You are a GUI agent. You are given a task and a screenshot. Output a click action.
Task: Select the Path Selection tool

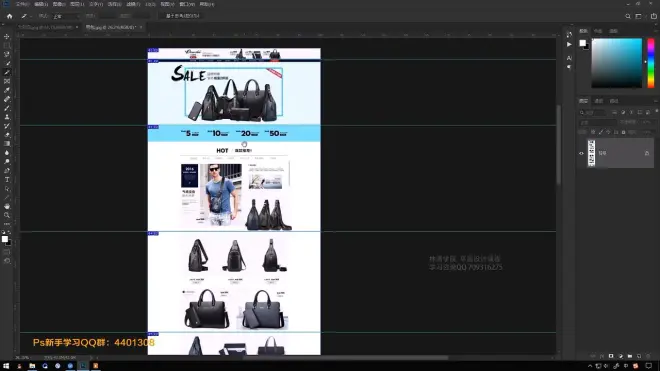click(x=7, y=189)
